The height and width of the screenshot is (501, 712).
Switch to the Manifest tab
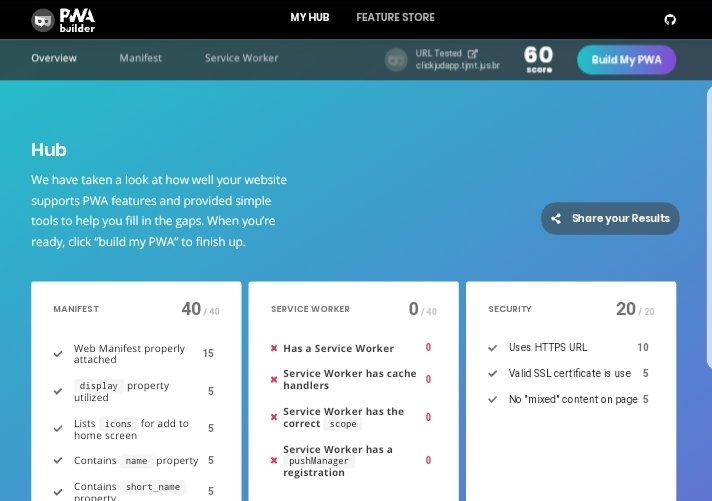140,58
